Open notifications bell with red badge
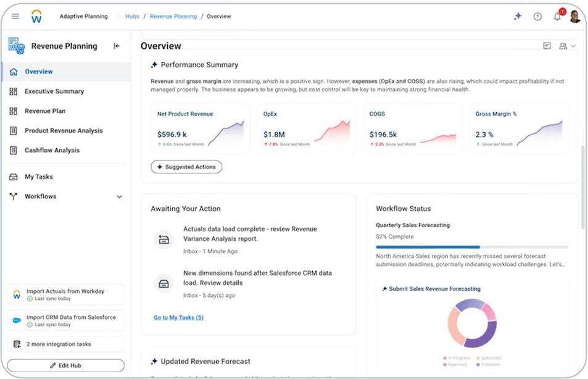This screenshot has height=379, width=588. tap(557, 17)
